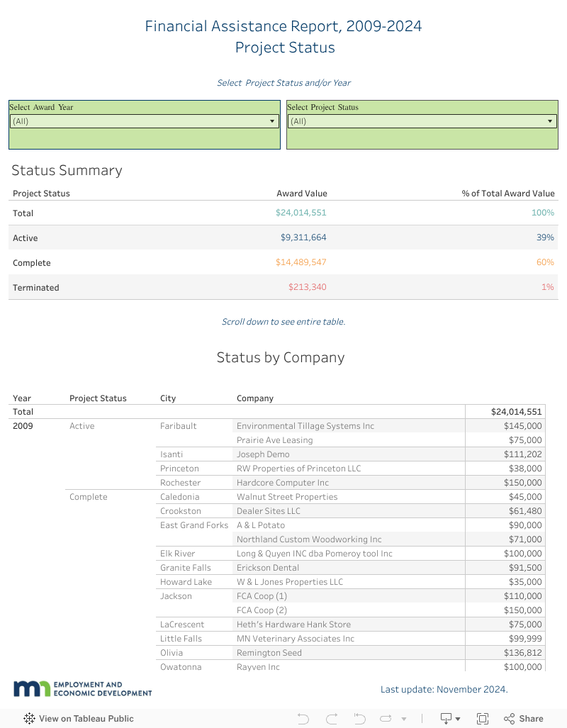The width and height of the screenshot is (567, 728).
Task: Click the Undo arrow icon
Action: pyautogui.click(x=303, y=718)
